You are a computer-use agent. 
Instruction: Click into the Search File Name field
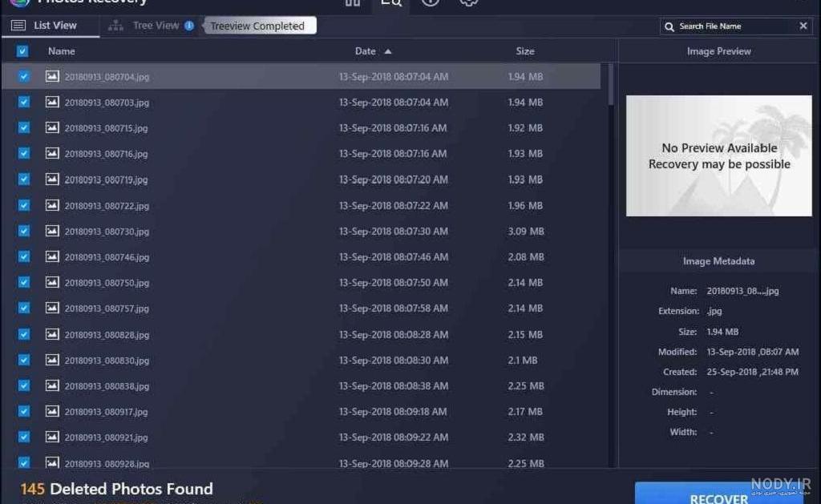tap(736, 26)
